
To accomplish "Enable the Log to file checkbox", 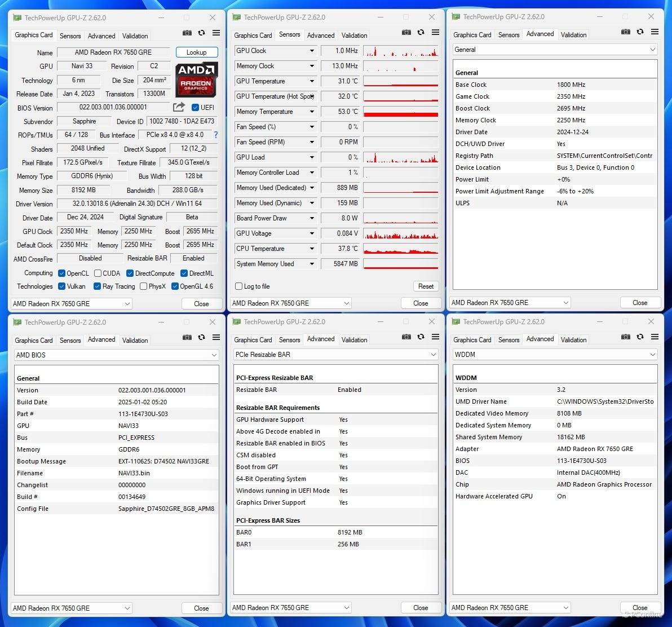I will pyautogui.click(x=239, y=286).
